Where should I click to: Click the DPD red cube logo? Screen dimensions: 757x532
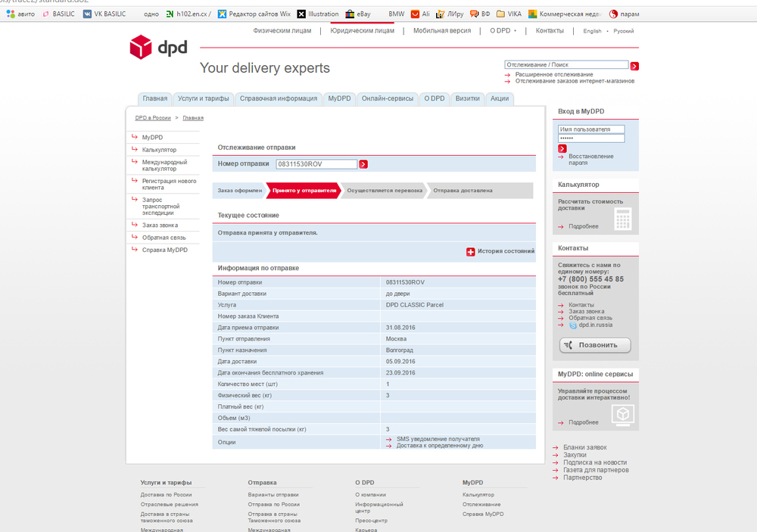pyautogui.click(x=141, y=48)
